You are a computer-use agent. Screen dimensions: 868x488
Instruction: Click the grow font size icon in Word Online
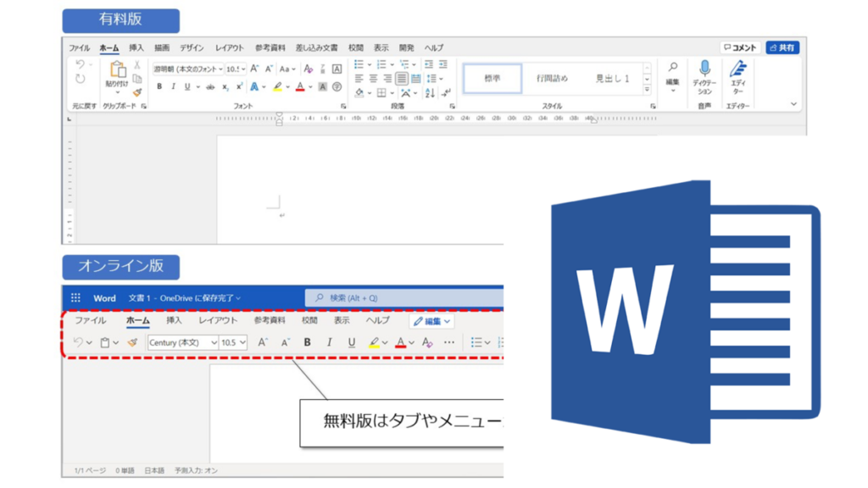[263, 342]
